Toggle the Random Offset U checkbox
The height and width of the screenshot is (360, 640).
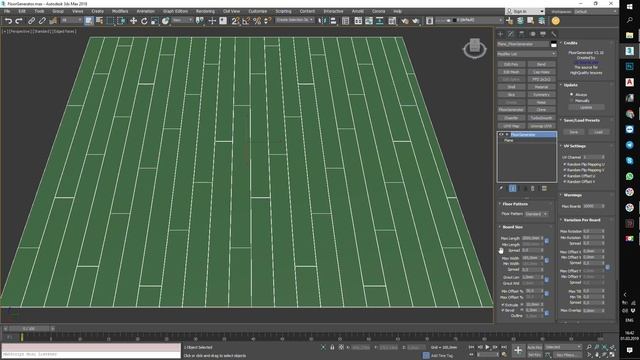click(x=565, y=176)
